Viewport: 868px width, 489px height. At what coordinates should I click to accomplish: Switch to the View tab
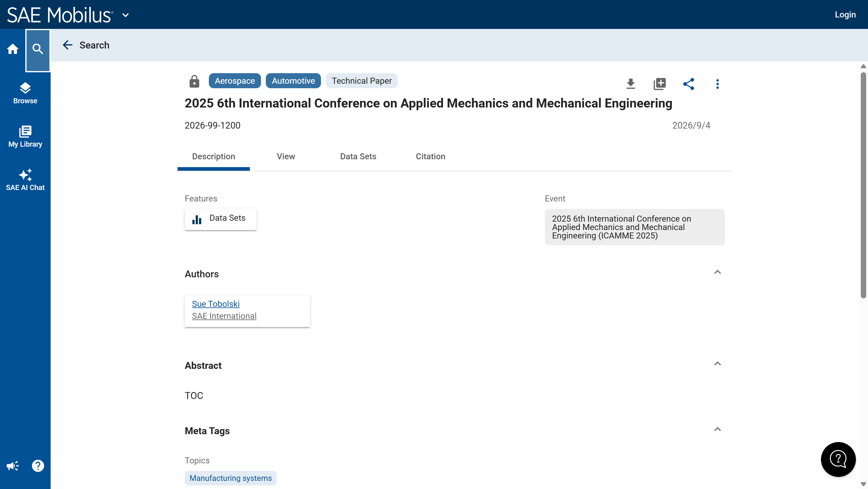pyautogui.click(x=286, y=157)
